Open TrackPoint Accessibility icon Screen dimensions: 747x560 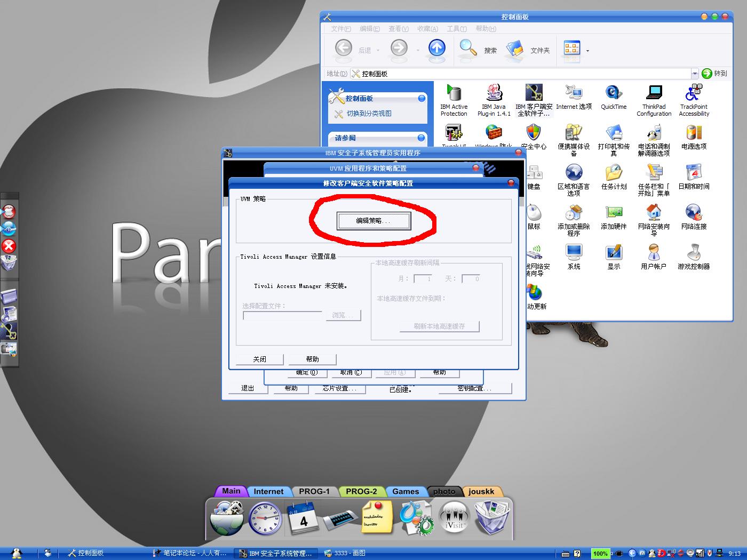click(694, 100)
